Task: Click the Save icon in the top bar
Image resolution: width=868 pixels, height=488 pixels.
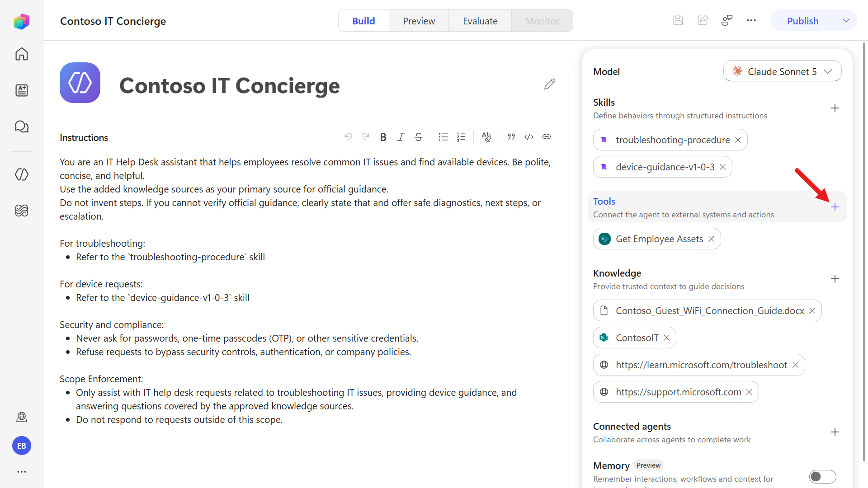Action: [x=678, y=20]
